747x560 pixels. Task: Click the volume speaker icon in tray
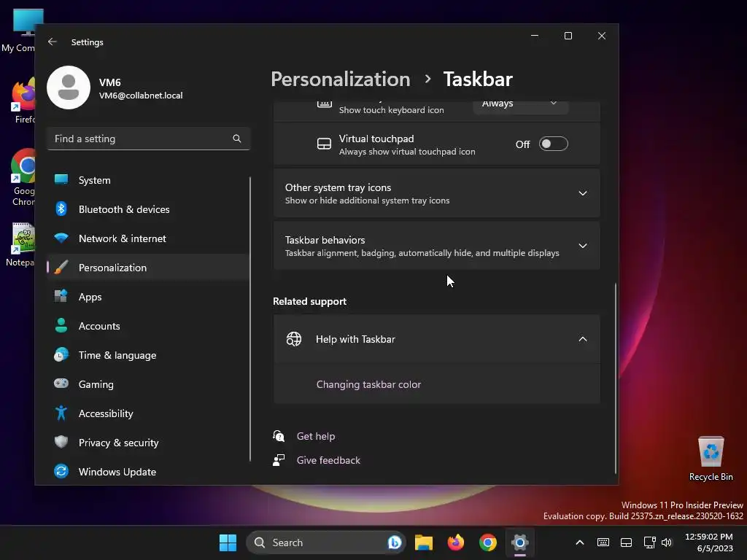(x=667, y=542)
